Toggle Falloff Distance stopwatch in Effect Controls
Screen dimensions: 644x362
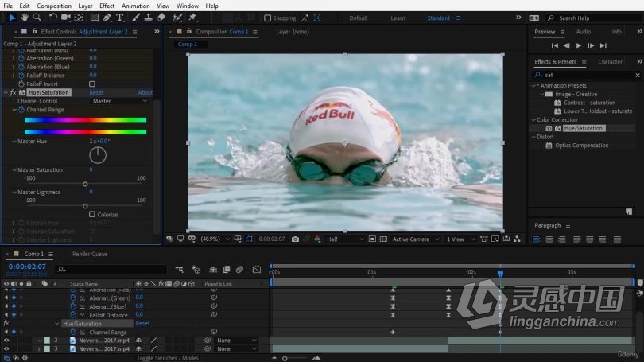coord(21,76)
